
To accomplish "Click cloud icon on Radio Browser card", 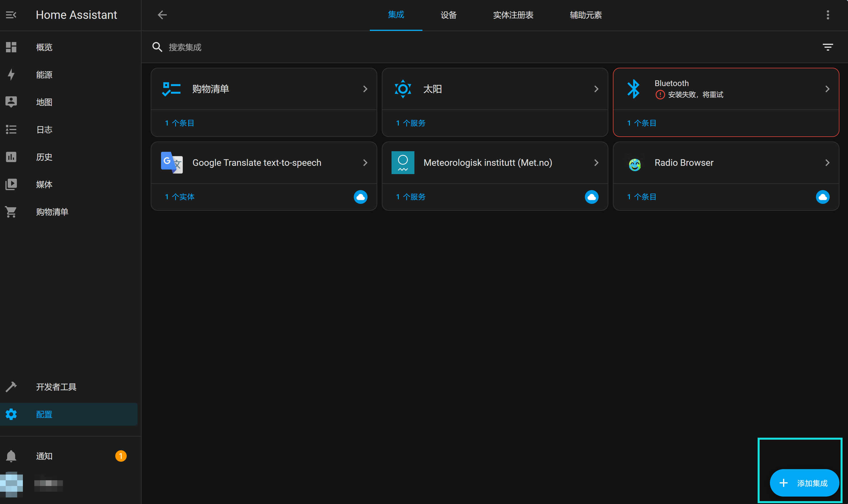I will [823, 197].
